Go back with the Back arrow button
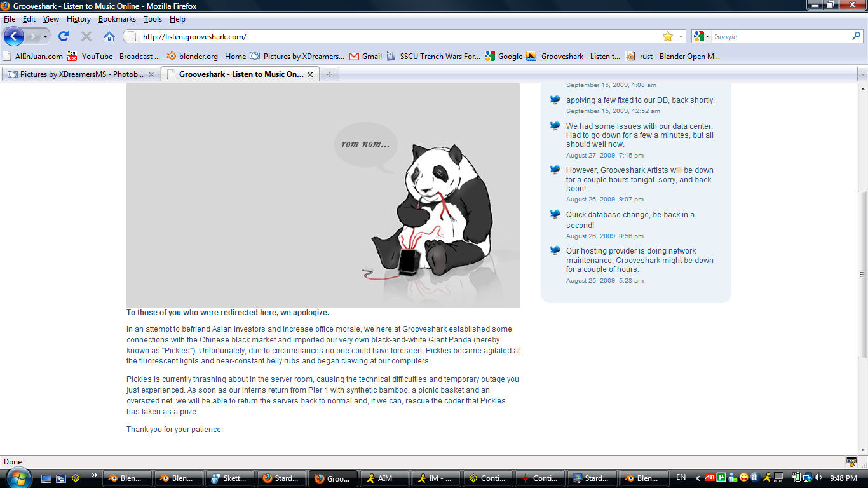The width and height of the screenshot is (868, 488). coord(14,36)
